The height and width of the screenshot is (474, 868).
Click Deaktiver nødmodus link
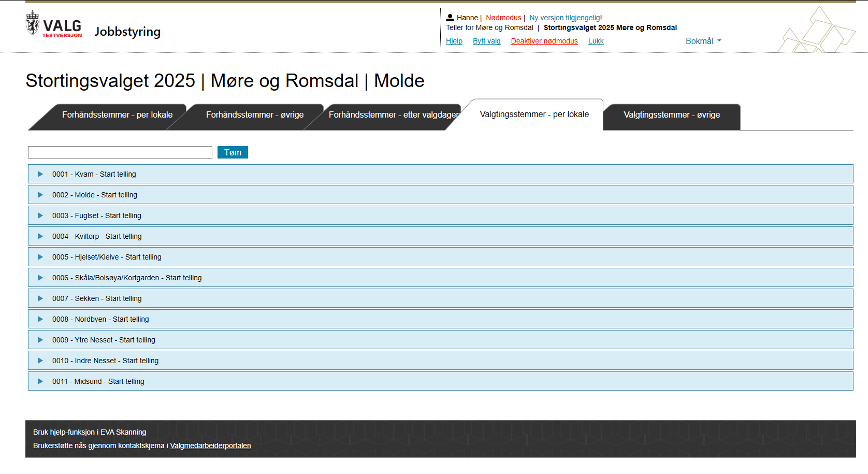click(x=544, y=41)
